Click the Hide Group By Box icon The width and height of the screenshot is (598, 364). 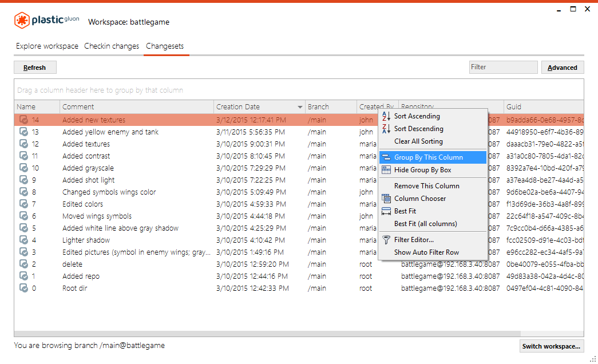coord(386,170)
